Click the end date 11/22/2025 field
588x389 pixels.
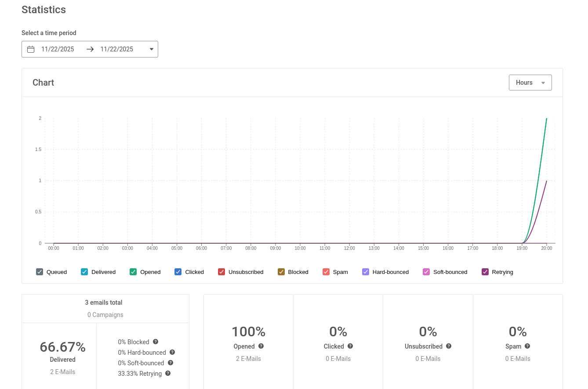click(117, 49)
